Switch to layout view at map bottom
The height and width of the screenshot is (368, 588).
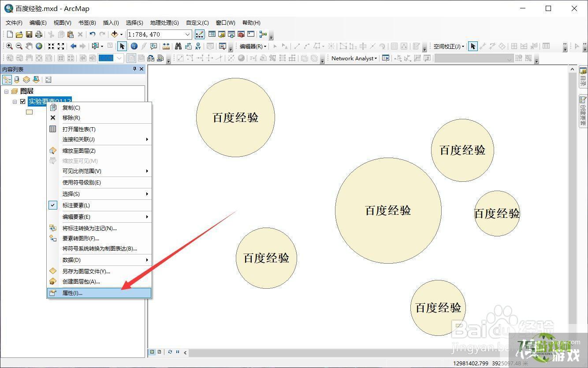click(159, 352)
